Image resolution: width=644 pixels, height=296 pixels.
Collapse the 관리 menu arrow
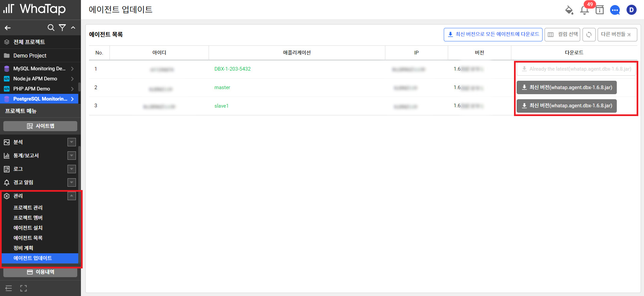click(x=72, y=196)
